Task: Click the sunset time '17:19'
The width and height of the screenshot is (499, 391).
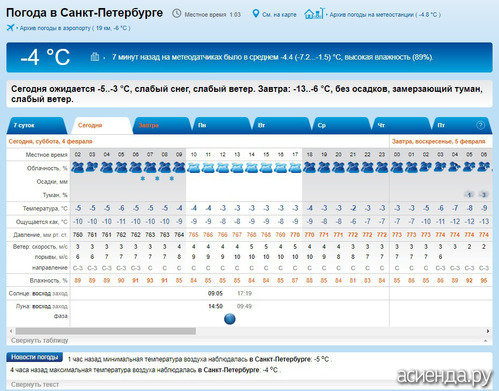Action: 244,294
